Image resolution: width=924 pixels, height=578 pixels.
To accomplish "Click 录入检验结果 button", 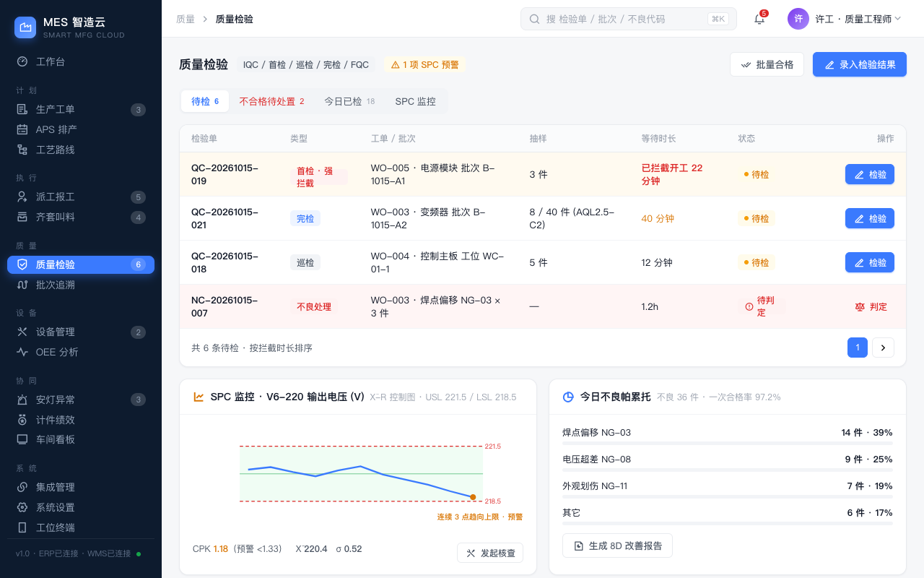I will [860, 64].
